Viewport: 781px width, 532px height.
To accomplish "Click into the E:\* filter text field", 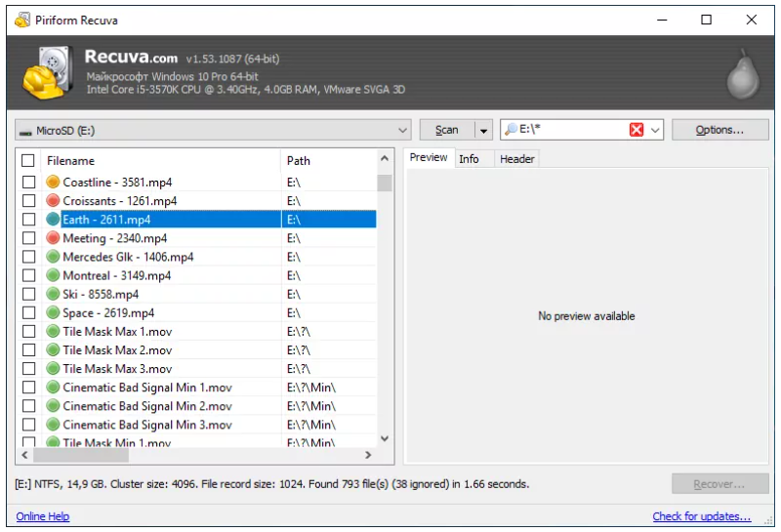I will point(573,130).
